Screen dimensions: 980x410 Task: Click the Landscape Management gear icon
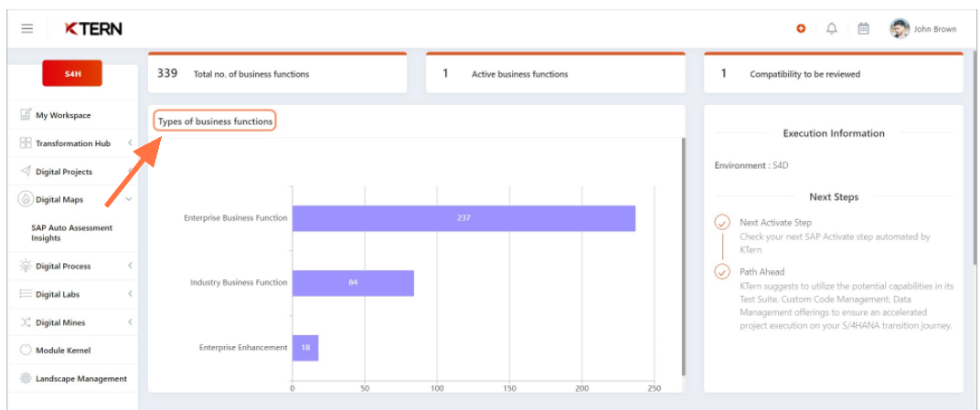[26, 378]
